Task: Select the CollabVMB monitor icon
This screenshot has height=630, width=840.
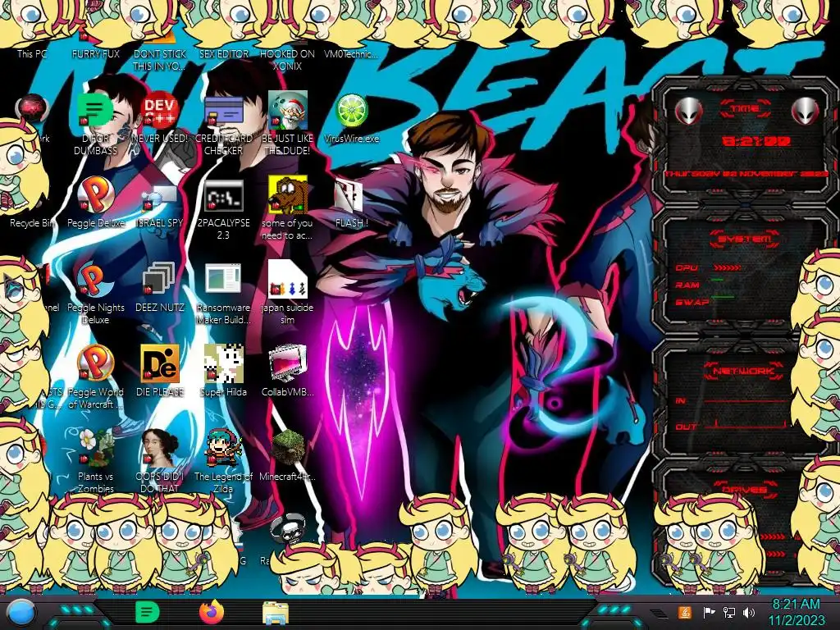Action: 287,363
